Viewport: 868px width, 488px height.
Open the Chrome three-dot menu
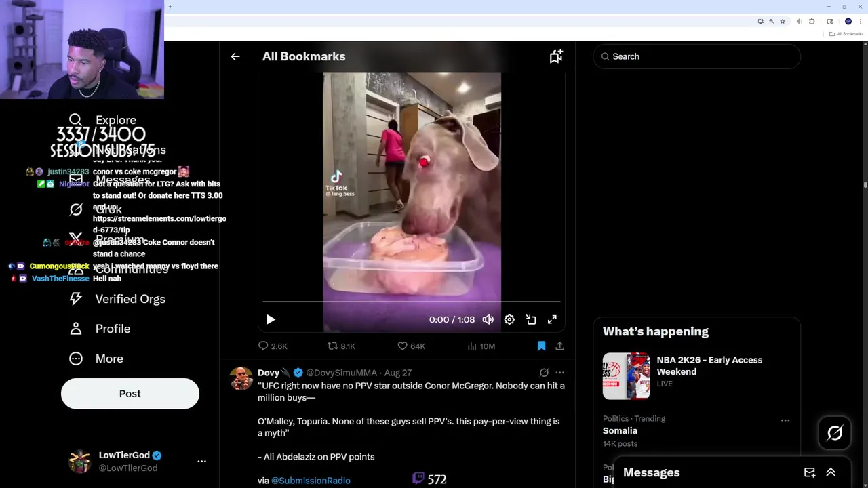click(x=861, y=21)
